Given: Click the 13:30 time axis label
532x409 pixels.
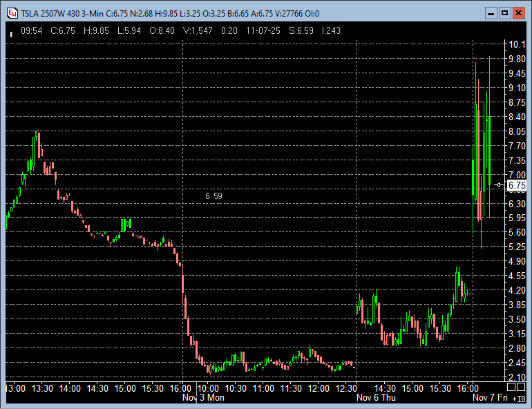Looking at the screenshot, I should click(x=42, y=389).
